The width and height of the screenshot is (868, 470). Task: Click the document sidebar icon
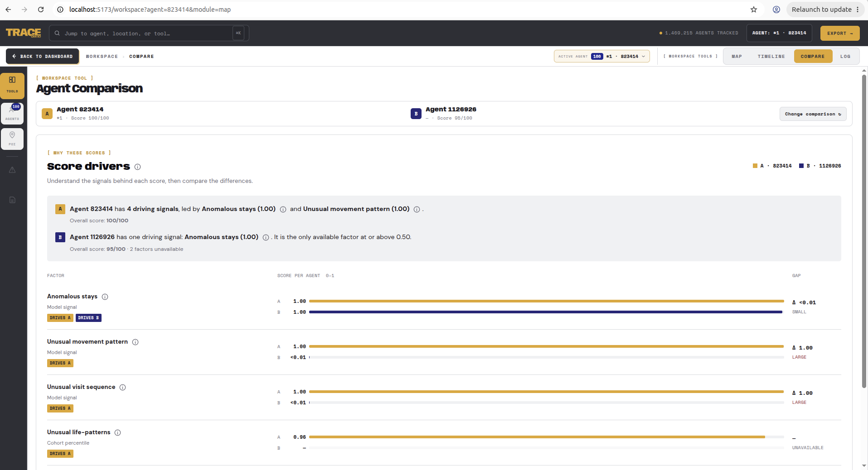point(12,200)
